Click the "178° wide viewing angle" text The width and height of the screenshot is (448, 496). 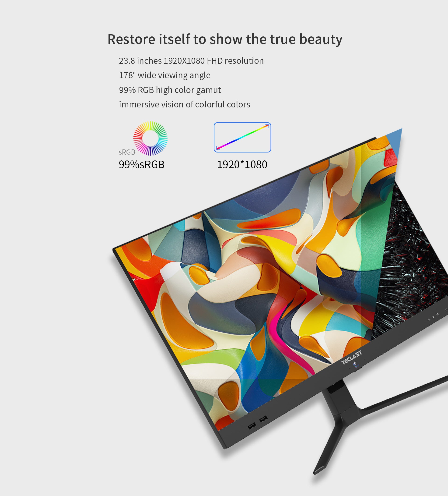tap(164, 75)
